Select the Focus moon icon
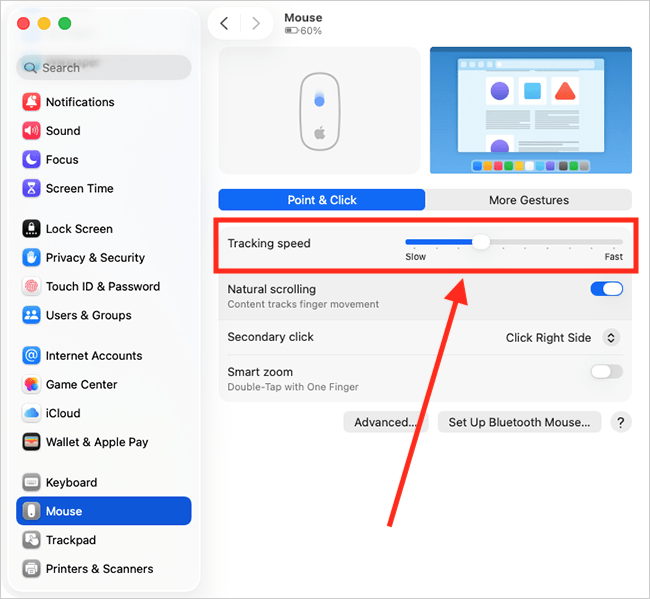The height and width of the screenshot is (599, 650). click(31, 160)
